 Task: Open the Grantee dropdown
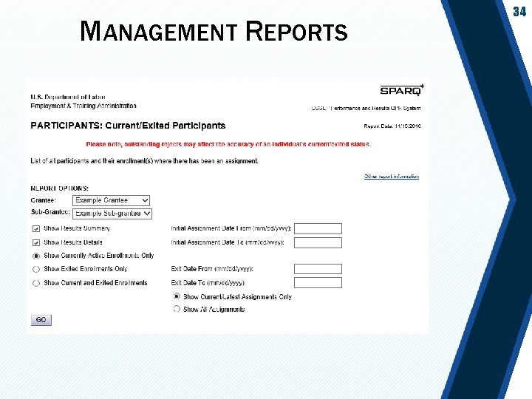tap(111, 200)
